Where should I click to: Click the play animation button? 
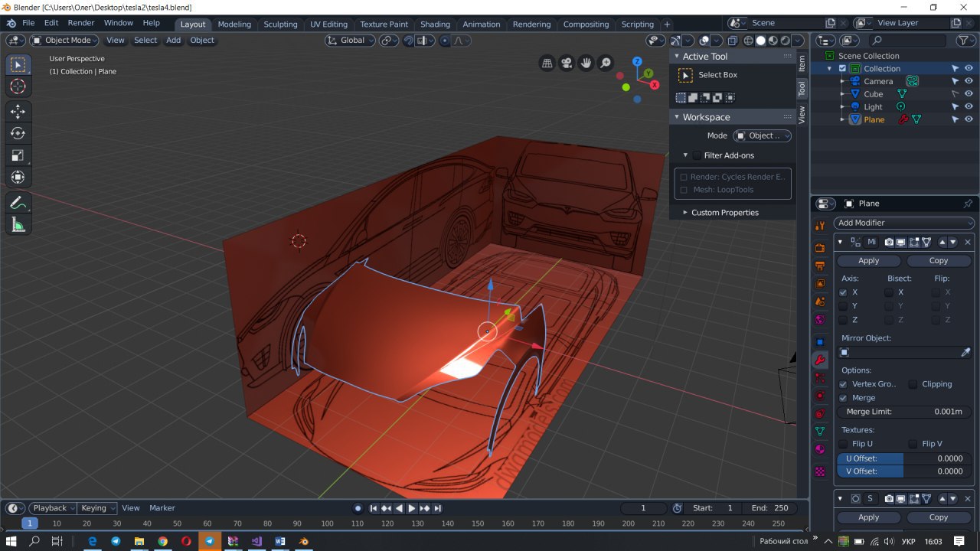coord(412,508)
